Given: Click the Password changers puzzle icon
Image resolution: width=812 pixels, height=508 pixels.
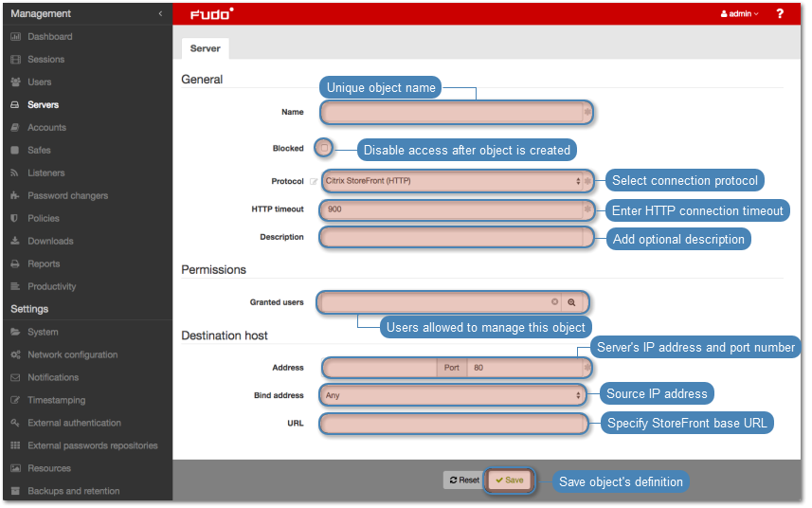Looking at the screenshot, I should coord(14,196).
